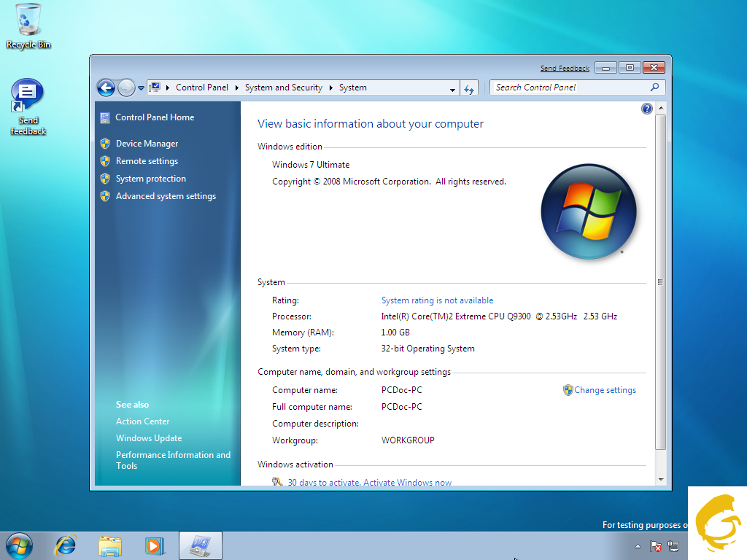Expand the address bar history dropdown
This screenshot has height=560, width=747.
click(452, 88)
